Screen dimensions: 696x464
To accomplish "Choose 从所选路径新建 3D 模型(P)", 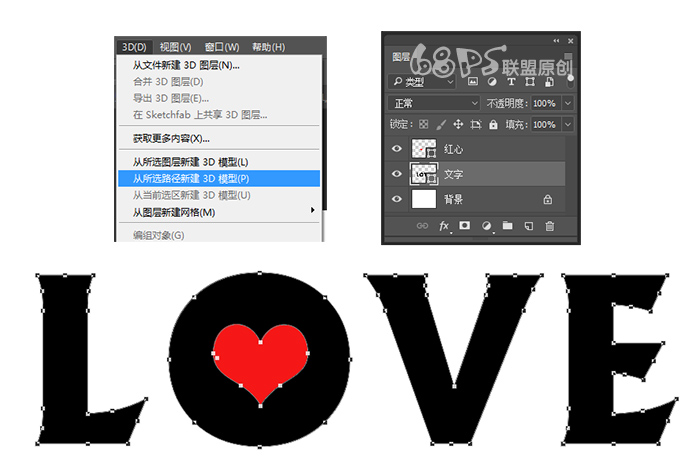I will 219,178.
